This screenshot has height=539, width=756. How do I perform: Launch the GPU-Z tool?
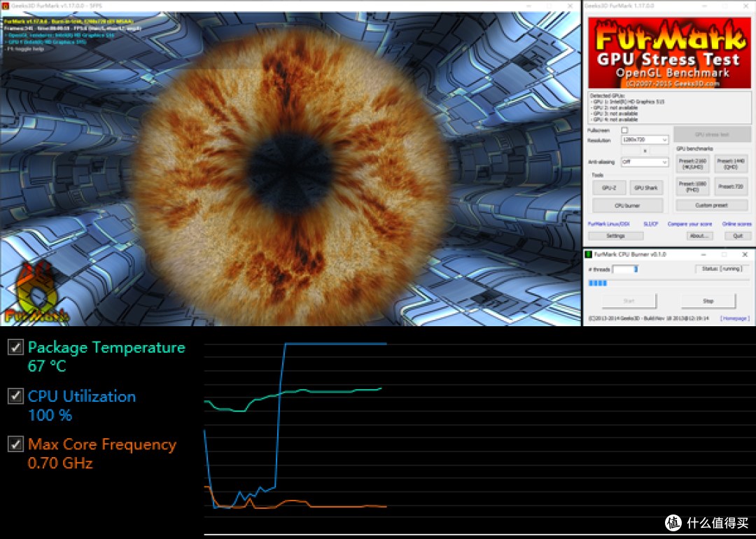click(x=609, y=188)
